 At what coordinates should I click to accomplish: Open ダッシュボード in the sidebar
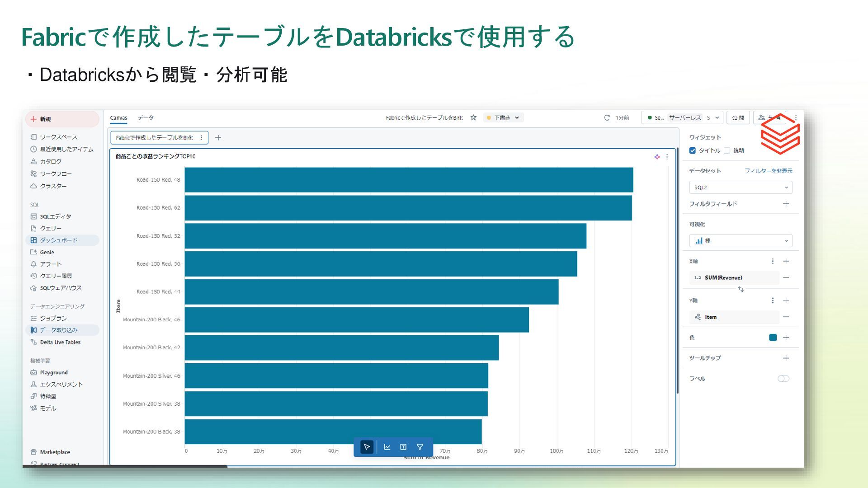[58, 240]
